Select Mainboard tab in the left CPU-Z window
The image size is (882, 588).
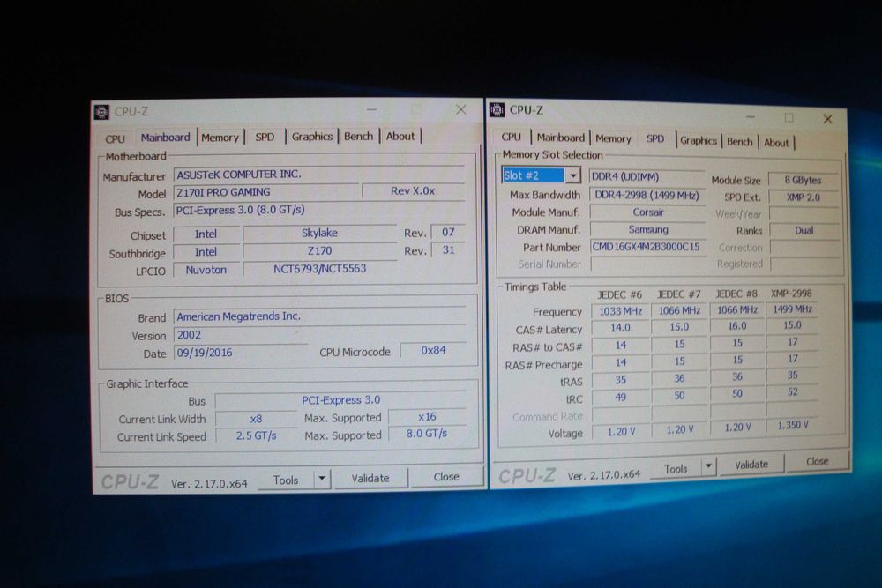point(166,138)
